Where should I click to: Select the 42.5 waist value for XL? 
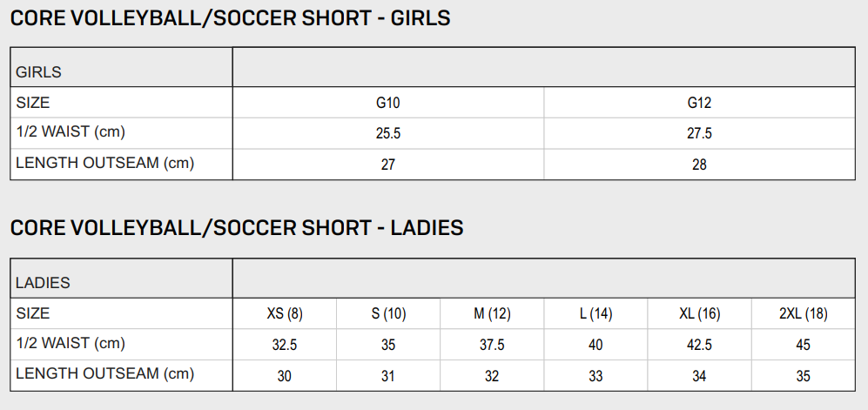point(699,345)
